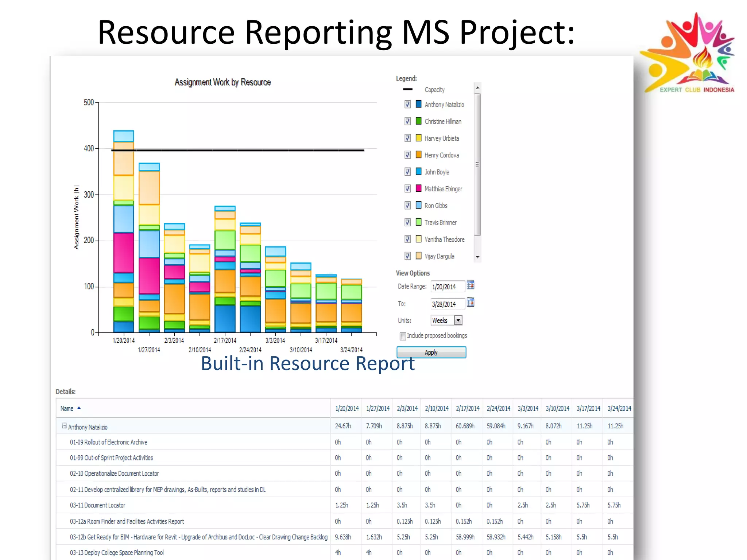Uncheck Christine Hillman in the legend

407,121
